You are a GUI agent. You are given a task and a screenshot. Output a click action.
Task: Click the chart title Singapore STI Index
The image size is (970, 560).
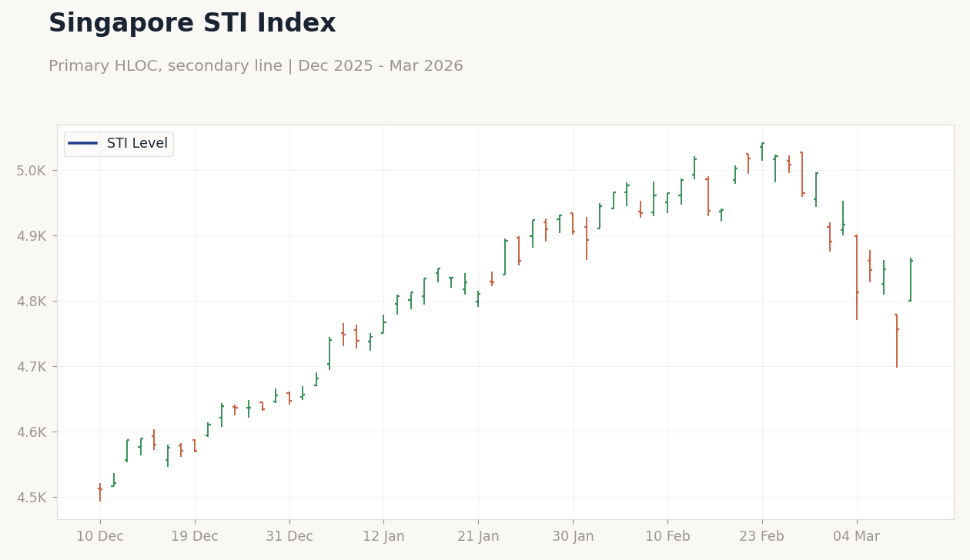click(x=192, y=24)
